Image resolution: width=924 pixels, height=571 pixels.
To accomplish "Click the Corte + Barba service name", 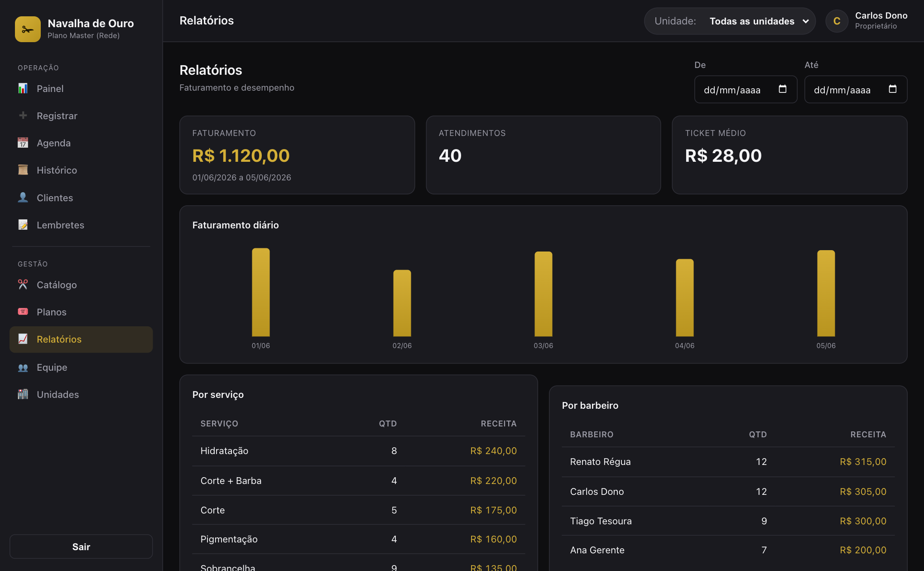I will tap(231, 480).
